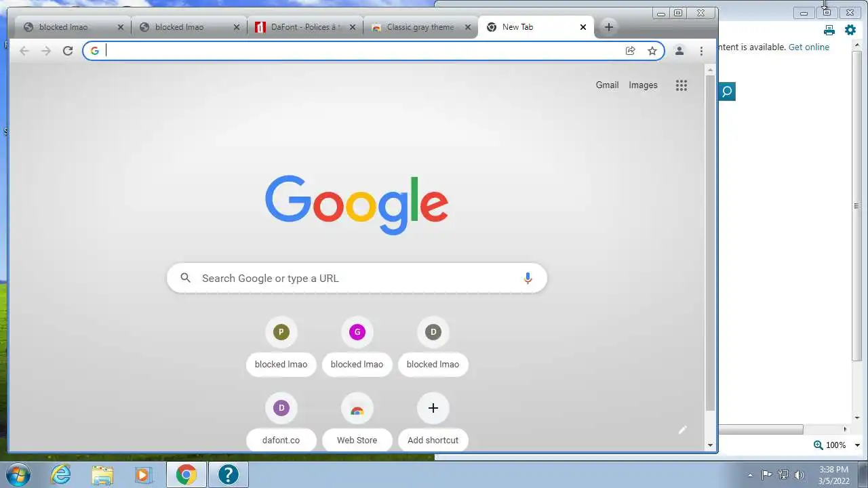Expand the 100% zoom dropdown in the help window

click(x=857, y=445)
